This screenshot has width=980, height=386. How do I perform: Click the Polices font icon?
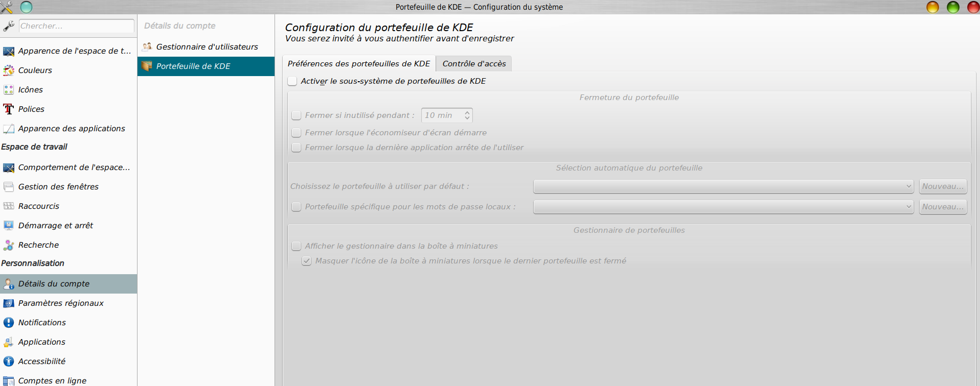[x=9, y=109]
